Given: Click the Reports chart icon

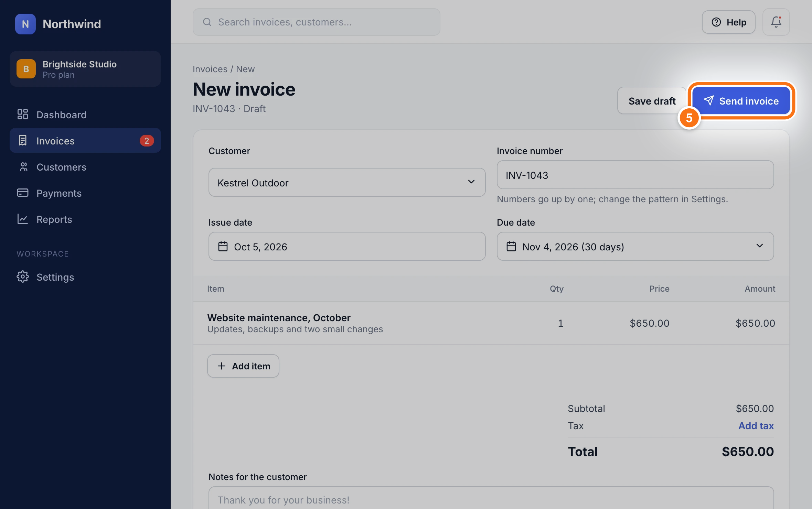Looking at the screenshot, I should pyautogui.click(x=23, y=219).
